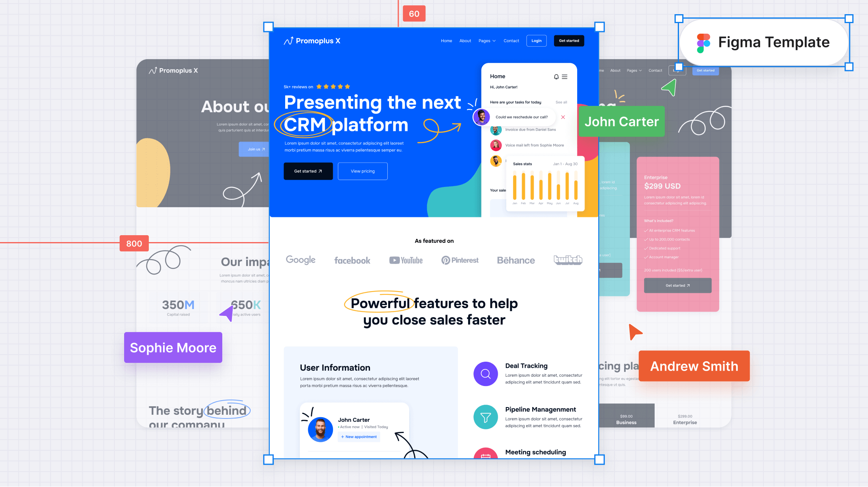Click the Contact menu item

coord(511,41)
